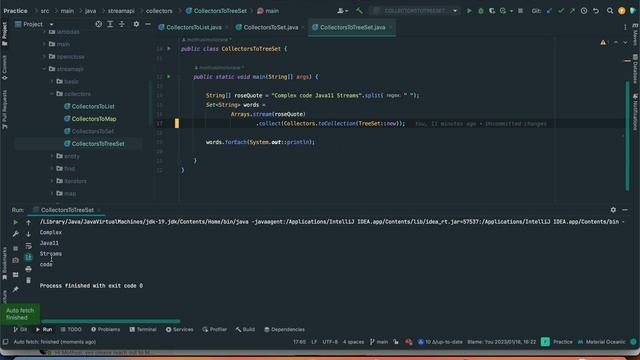Open the code-with-me user icon dropdown
Viewport: 640px width, 360px height.
tap(342, 11)
